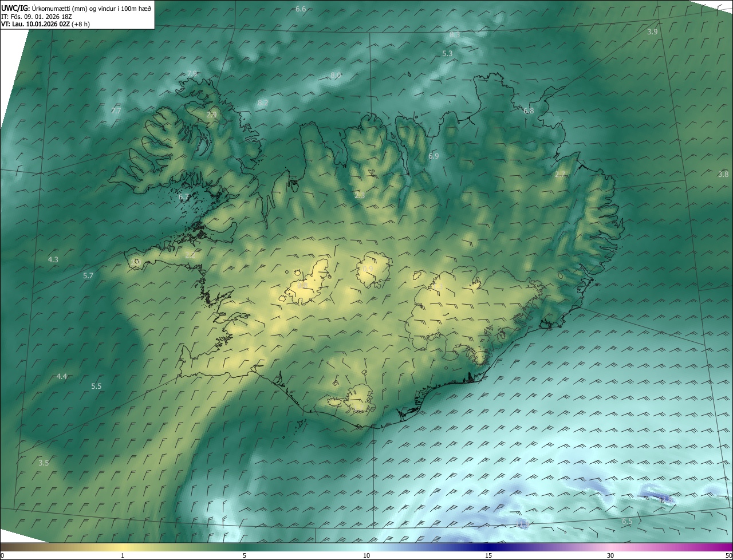Click the 50 label on the color scale
The image size is (733, 560).
point(728,556)
